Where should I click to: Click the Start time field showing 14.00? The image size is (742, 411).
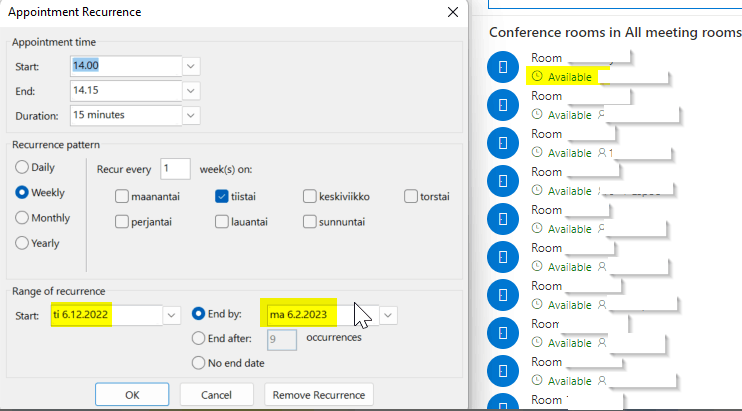pos(126,66)
